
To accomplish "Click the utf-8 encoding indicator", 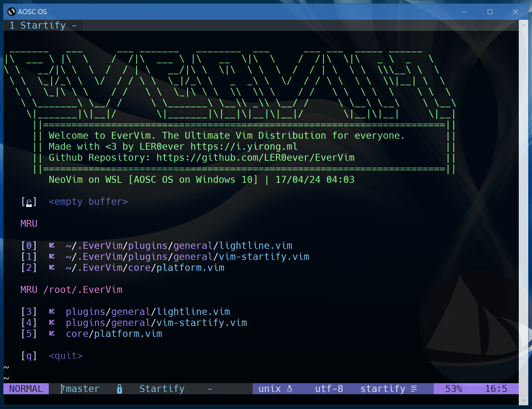I will [329, 389].
